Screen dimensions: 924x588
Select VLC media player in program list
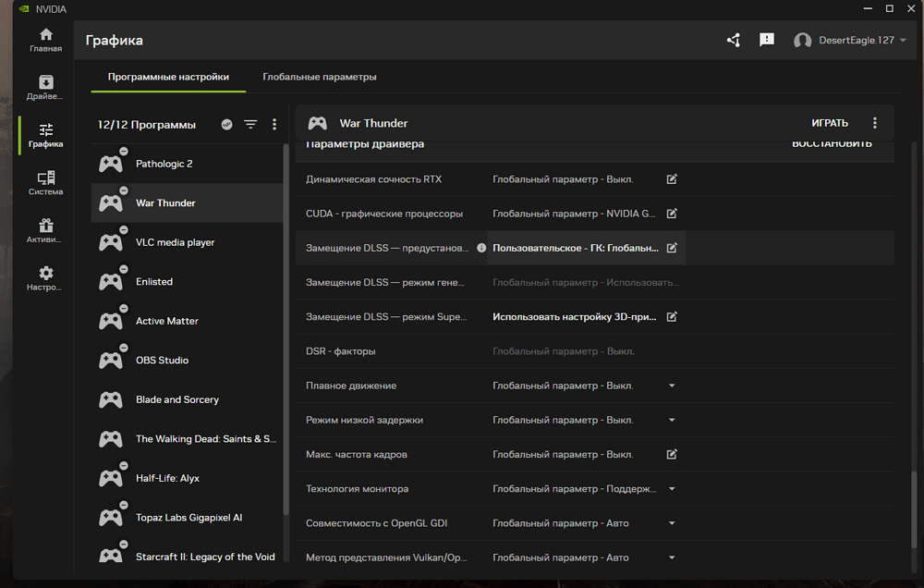(x=188, y=242)
